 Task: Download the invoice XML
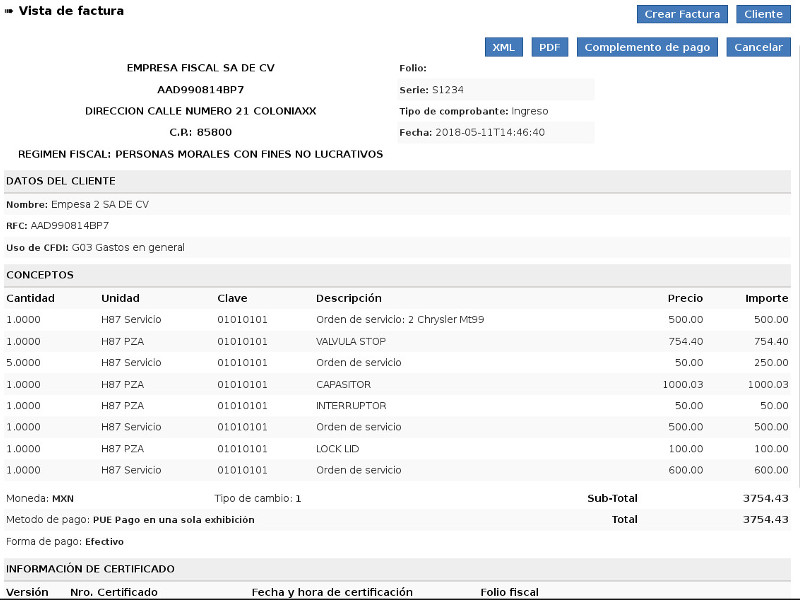coord(504,47)
